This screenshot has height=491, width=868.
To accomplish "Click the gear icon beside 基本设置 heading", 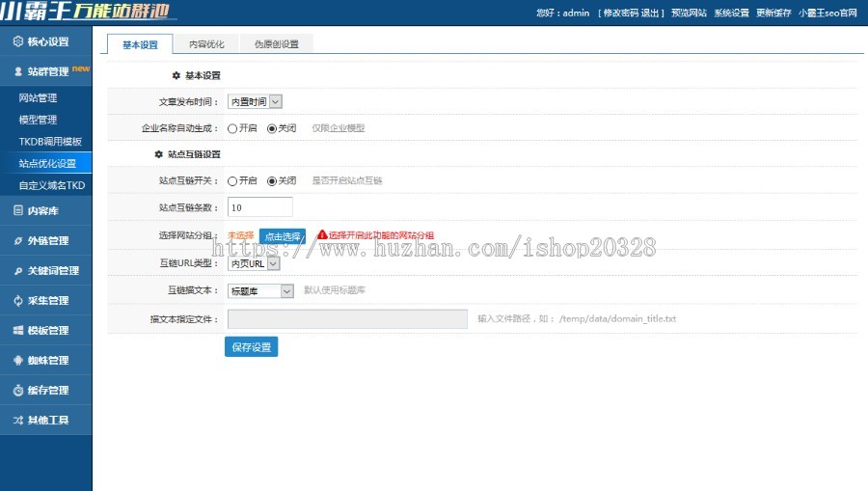I will tap(176, 75).
